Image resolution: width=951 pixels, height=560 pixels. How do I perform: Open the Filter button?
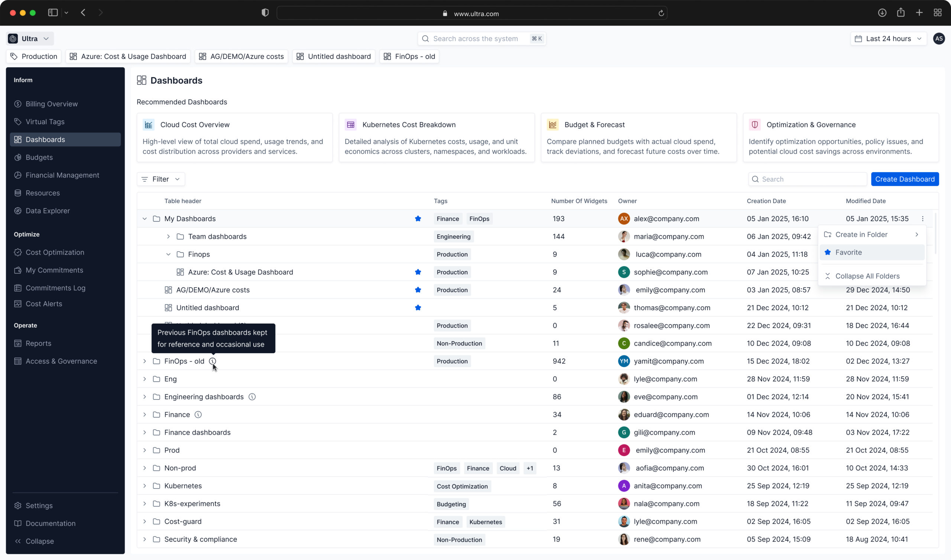click(160, 179)
